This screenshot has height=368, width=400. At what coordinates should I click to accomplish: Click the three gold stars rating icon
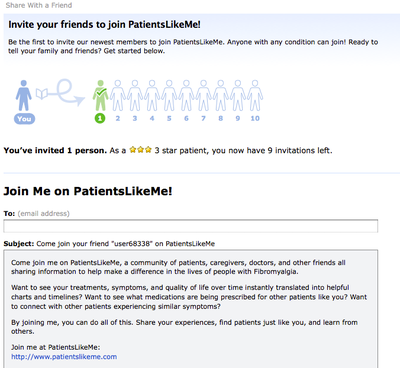140,150
